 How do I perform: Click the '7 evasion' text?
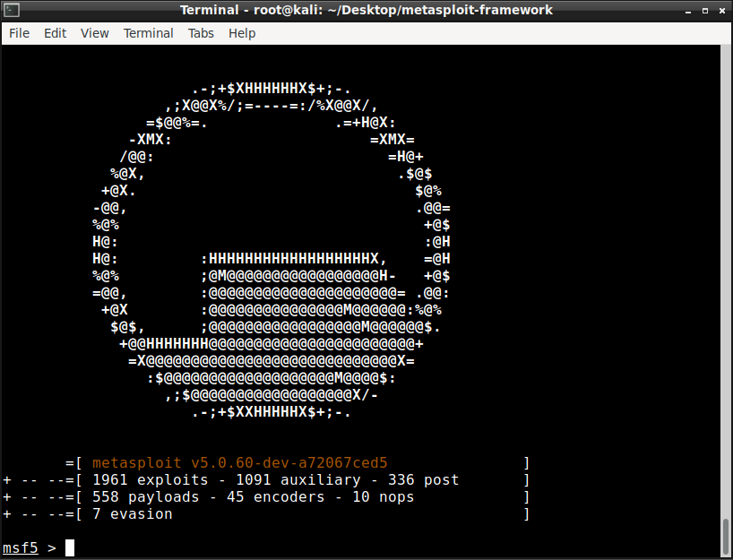click(133, 514)
